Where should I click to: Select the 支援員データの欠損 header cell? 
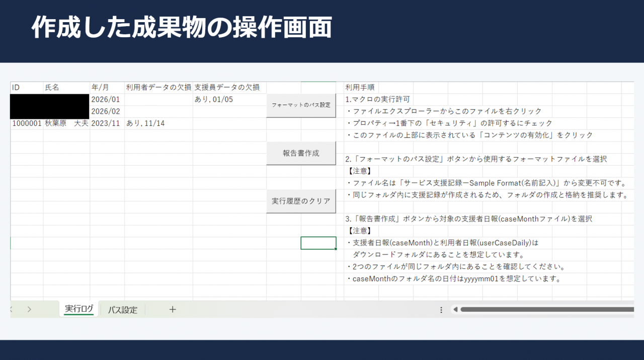pos(229,88)
